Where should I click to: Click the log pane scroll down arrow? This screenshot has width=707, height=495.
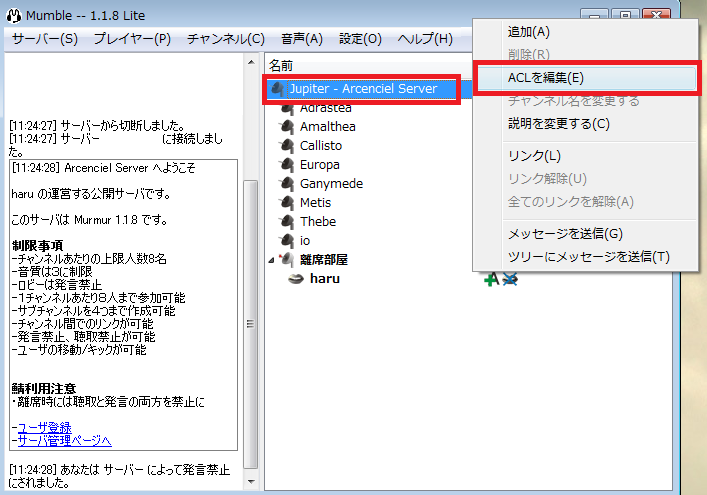tap(252, 481)
